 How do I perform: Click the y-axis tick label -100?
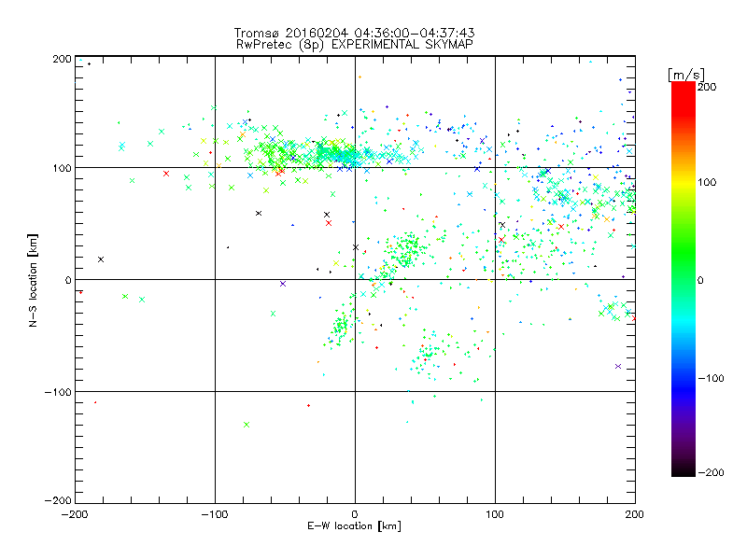coord(56,392)
